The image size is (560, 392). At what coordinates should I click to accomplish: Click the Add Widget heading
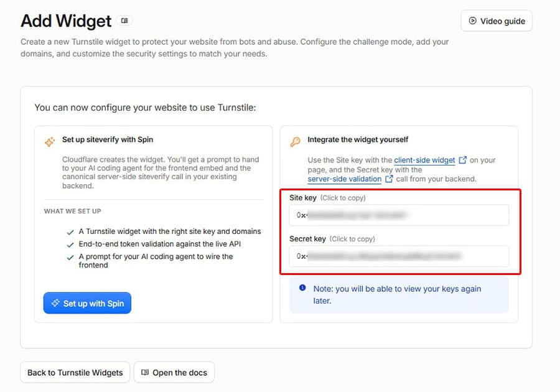click(x=66, y=21)
